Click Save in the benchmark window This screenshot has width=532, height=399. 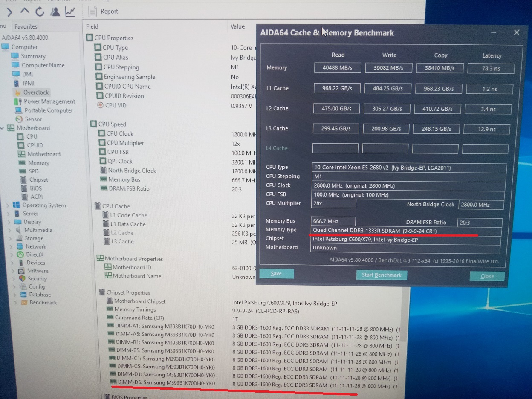(276, 274)
